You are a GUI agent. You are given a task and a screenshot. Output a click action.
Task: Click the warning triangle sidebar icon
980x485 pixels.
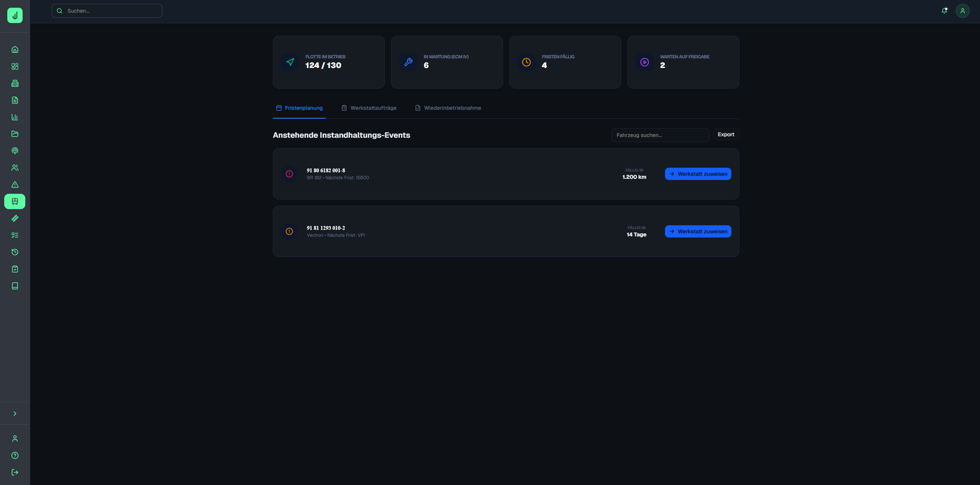point(15,184)
